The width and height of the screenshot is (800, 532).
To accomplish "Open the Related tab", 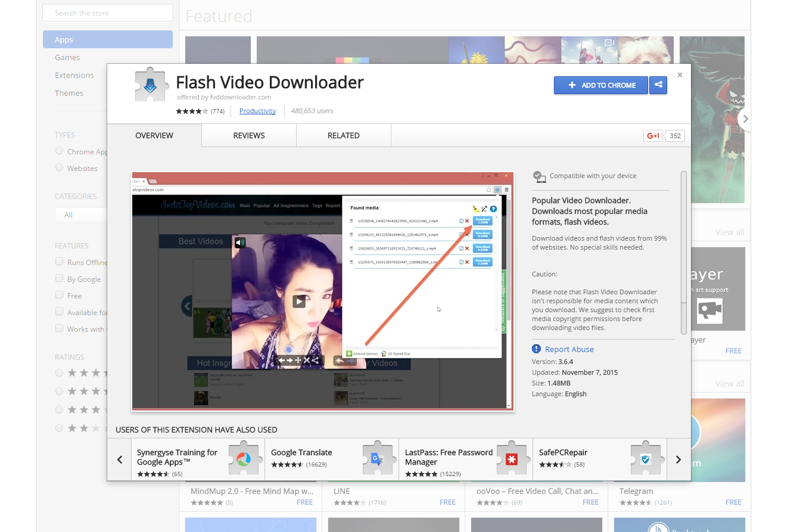I will pos(344,135).
